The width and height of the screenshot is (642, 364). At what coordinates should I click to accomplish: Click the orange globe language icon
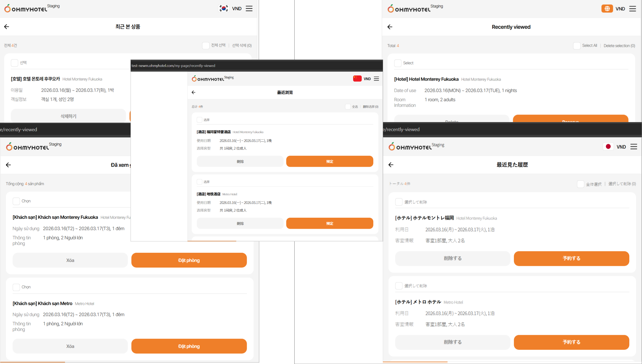click(x=607, y=9)
